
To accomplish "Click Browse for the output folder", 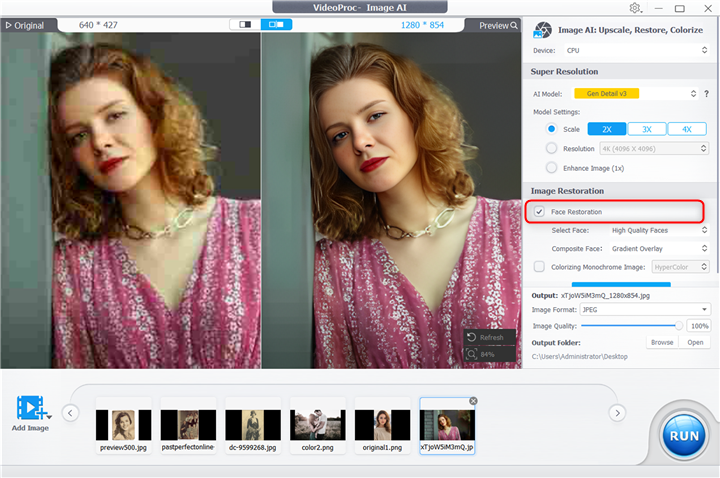I will 662,342.
